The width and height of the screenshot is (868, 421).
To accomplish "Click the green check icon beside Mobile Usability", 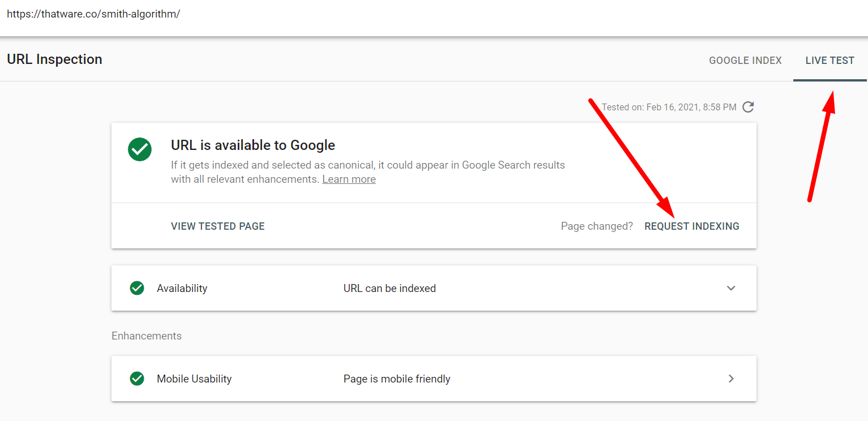I will [137, 379].
